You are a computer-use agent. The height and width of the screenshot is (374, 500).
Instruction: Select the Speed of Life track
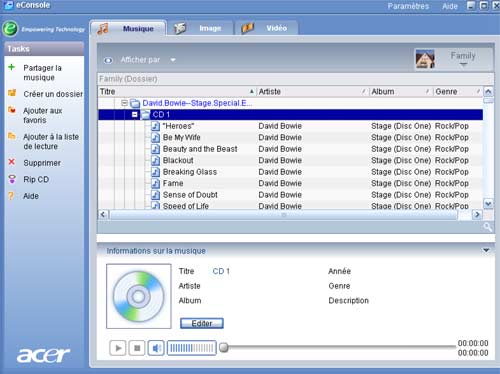[x=186, y=206]
